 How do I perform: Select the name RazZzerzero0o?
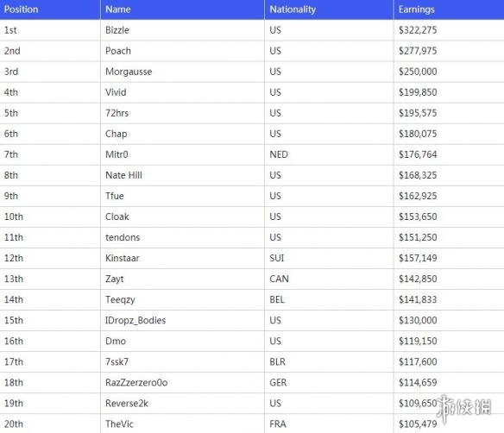(x=136, y=383)
